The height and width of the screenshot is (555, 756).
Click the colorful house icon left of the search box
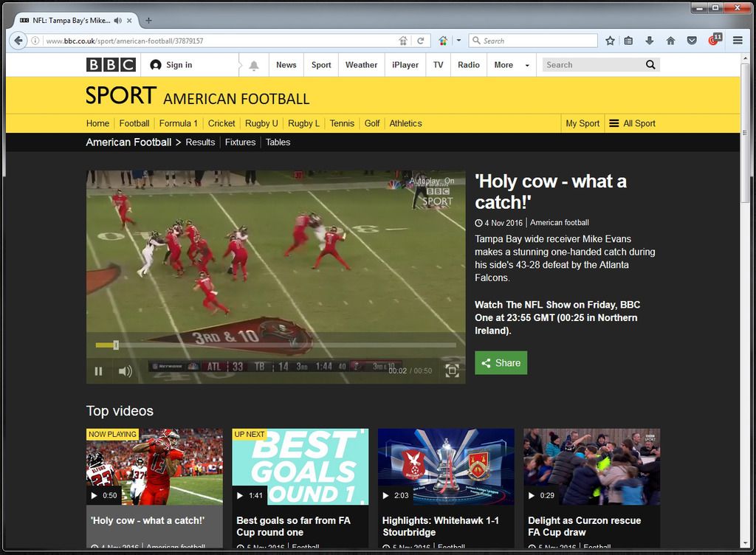click(x=443, y=41)
